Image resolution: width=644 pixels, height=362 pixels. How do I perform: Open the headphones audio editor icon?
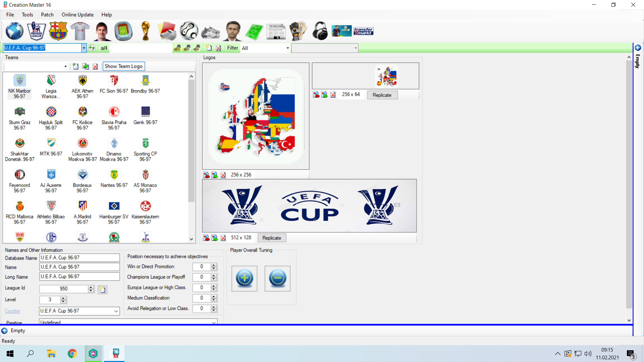320,31
